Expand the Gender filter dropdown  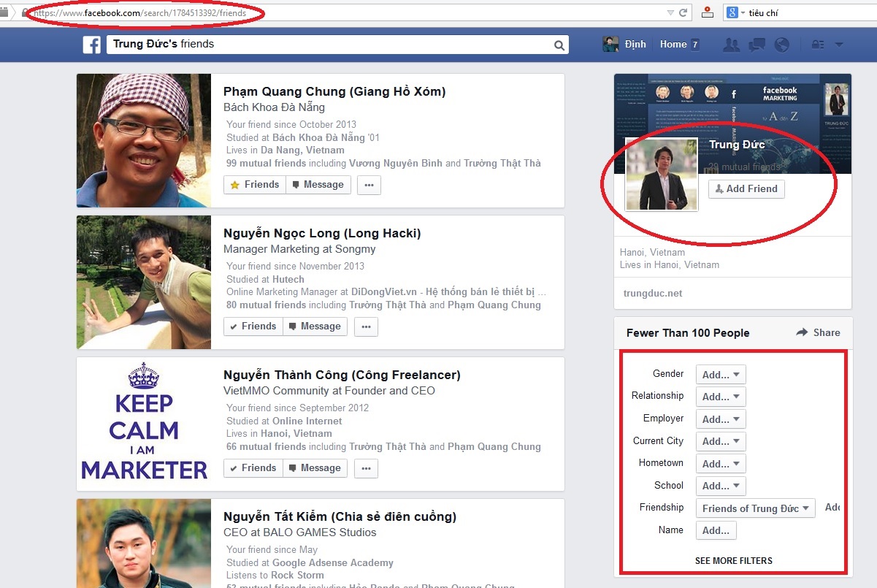click(x=721, y=375)
